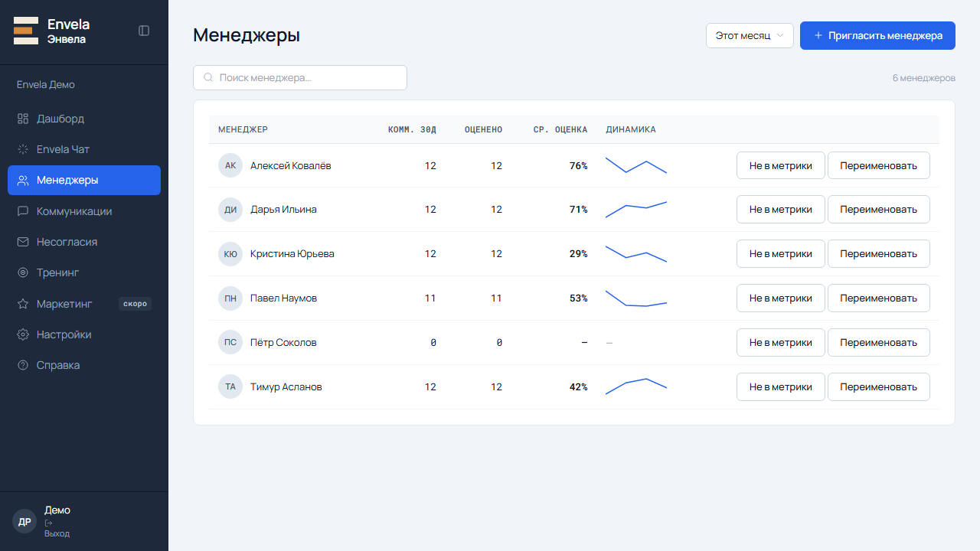
Task: Click the Комм. 30д column header
Action: (412, 129)
